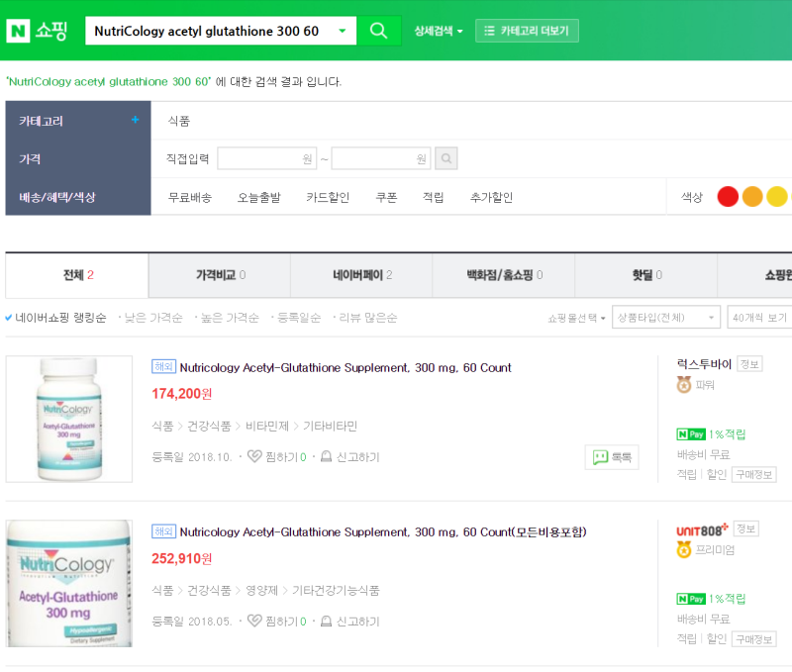792x672 pixels.
Task: Select the yellow color swatch
Action: [x=777, y=196]
